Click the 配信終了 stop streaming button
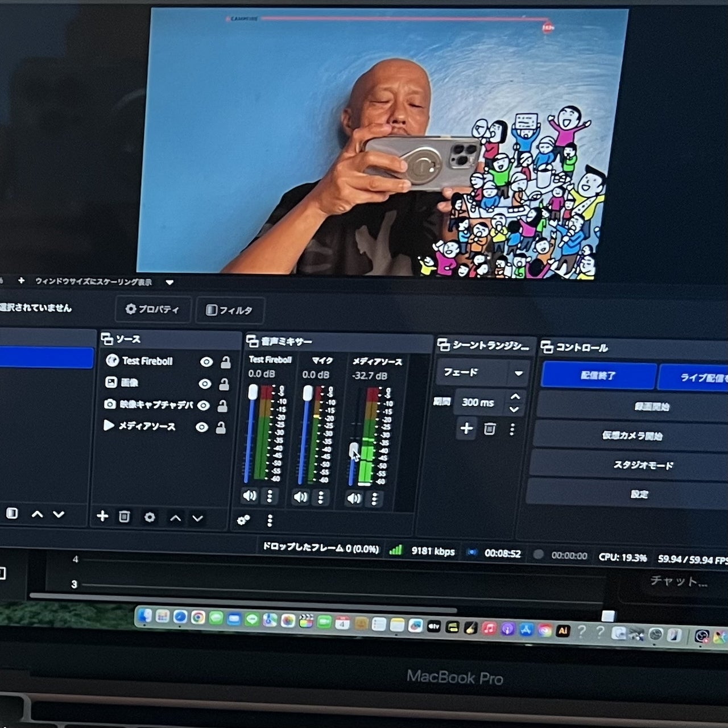The width and height of the screenshot is (728, 728). click(x=598, y=375)
